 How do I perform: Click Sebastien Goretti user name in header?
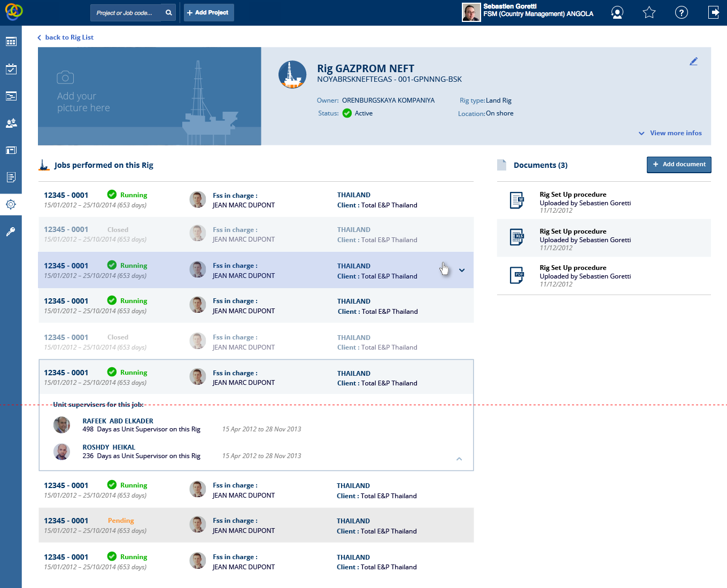coord(510,6)
